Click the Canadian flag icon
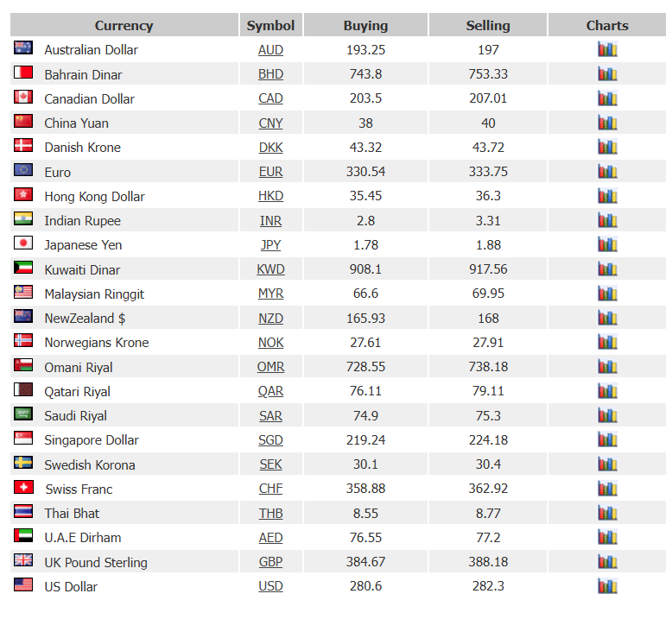Image resolution: width=672 pixels, height=619 pixels. point(23,97)
